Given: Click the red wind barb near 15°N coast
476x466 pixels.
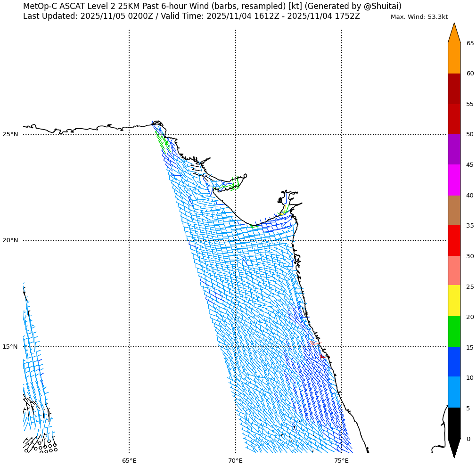Looking at the screenshot, I should coord(322,357).
